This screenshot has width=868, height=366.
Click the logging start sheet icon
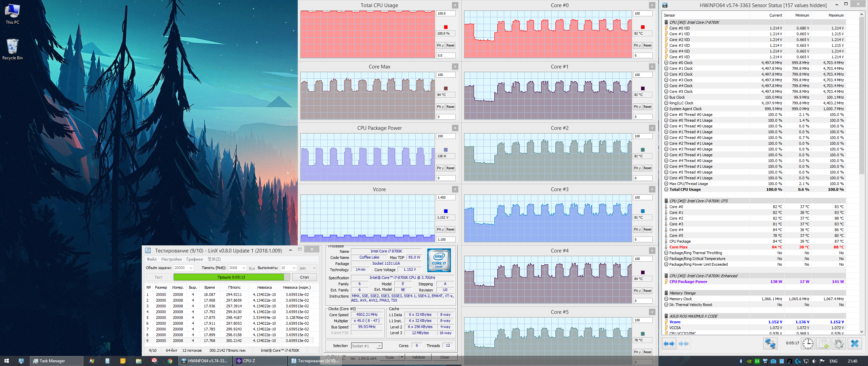pyautogui.click(x=823, y=344)
